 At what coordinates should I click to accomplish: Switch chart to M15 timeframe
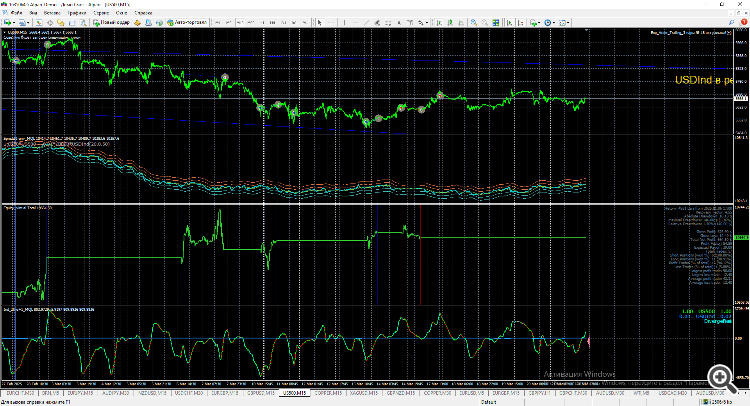239,22
